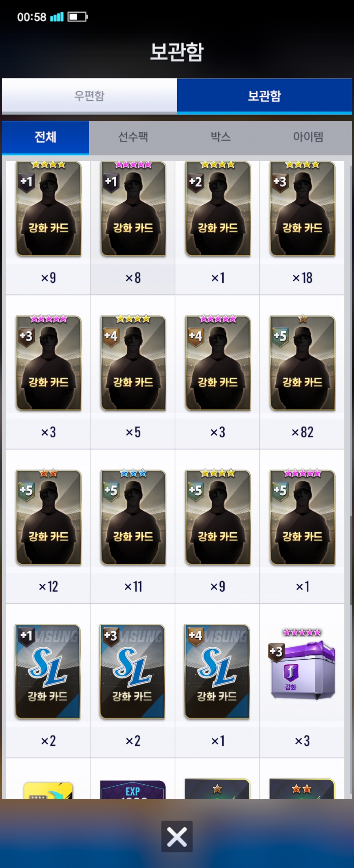Show the 아이템 filter tab

(308, 137)
